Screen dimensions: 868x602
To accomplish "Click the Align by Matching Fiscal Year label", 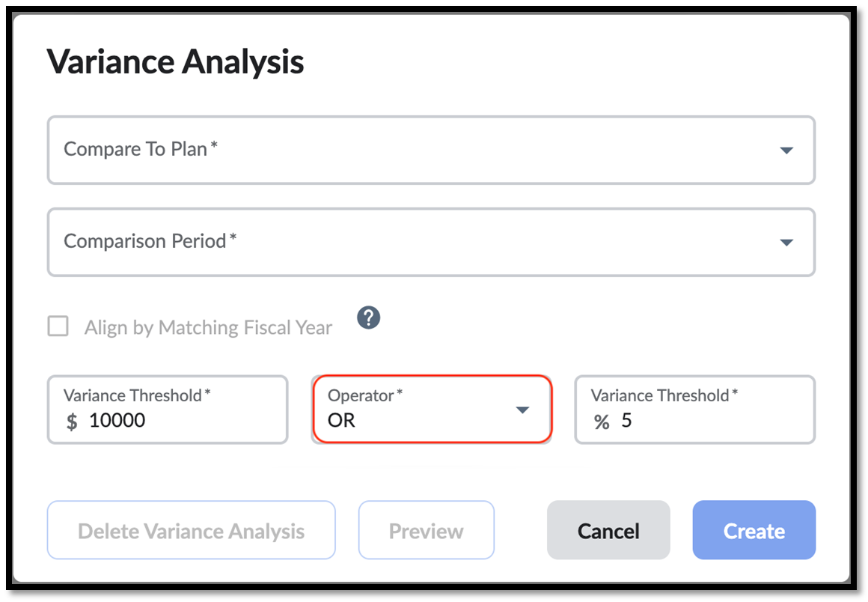I will 208,327.
